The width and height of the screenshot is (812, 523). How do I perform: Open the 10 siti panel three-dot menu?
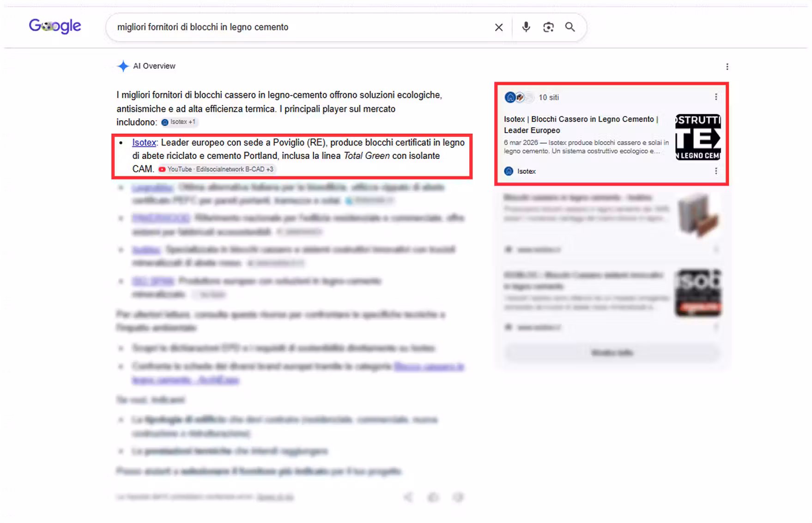click(716, 97)
